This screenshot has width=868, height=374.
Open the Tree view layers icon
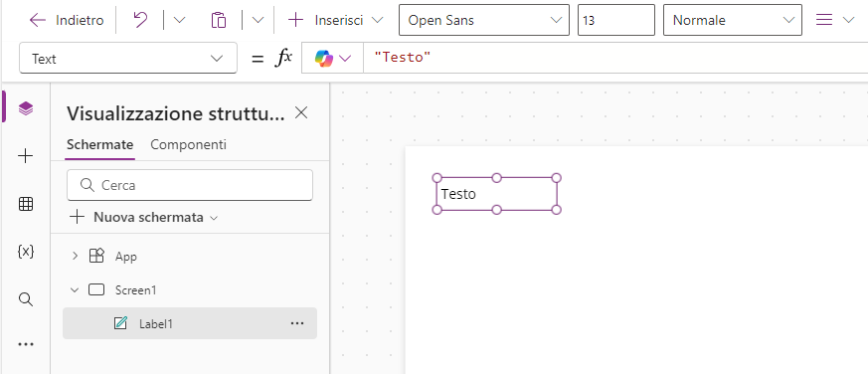(26, 108)
